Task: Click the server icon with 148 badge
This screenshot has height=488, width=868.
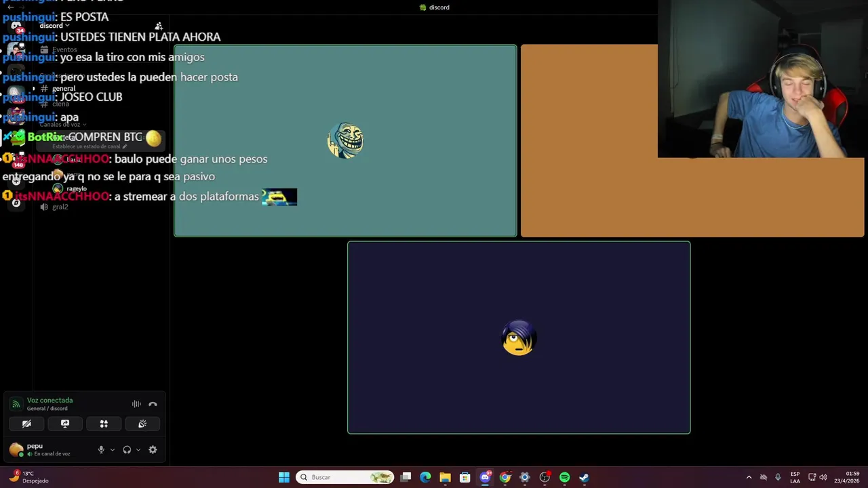Action: 16,160
